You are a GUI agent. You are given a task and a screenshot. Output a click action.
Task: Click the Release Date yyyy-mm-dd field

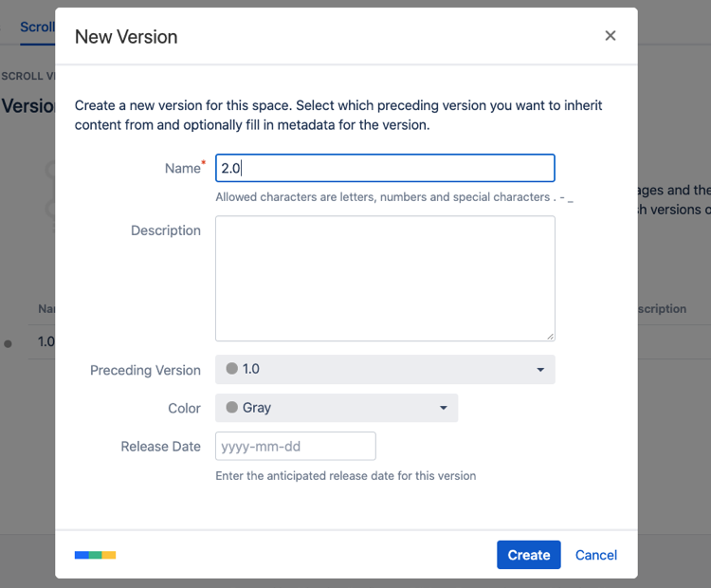[x=296, y=446]
